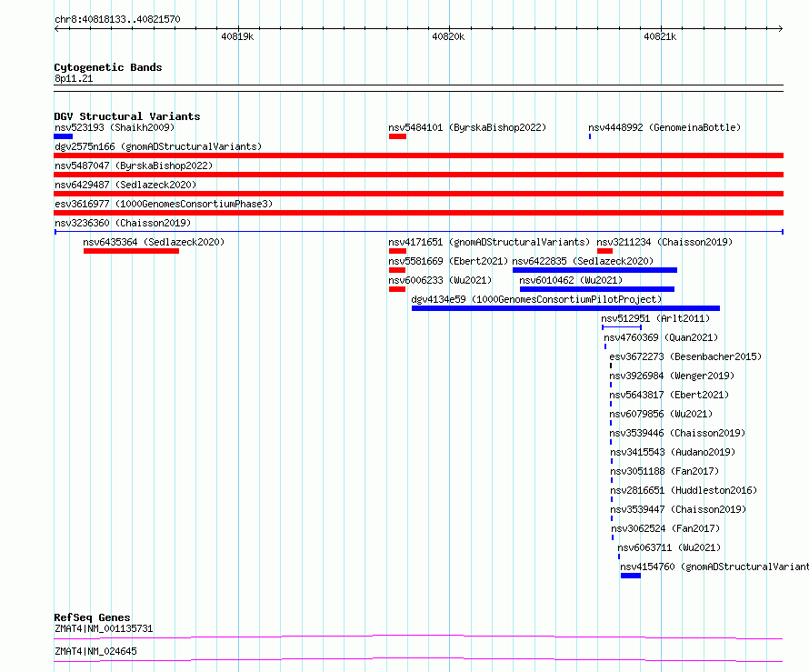Click the blue nsv6422835 variant bar
809x672 pixels.
point(594,270)
